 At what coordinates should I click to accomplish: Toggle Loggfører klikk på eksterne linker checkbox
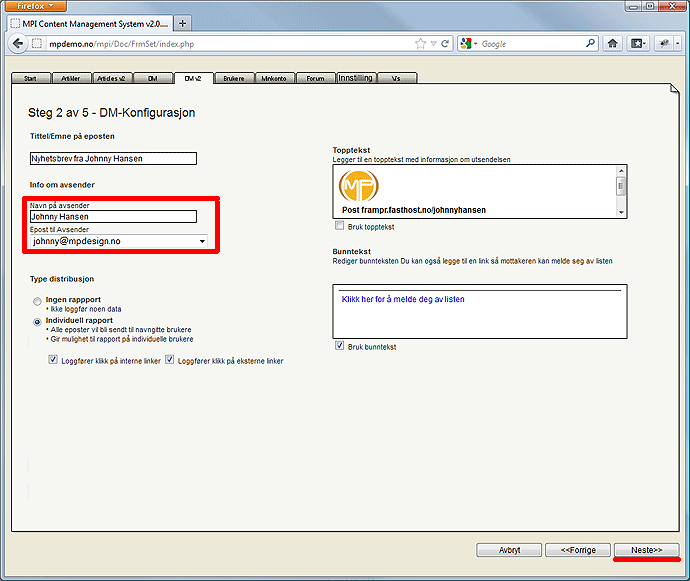click(169, 360)
